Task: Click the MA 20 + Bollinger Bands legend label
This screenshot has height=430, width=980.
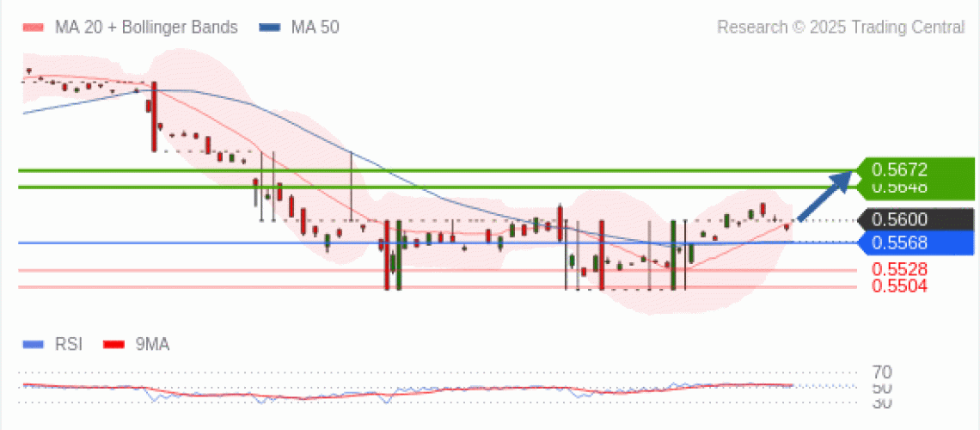Action: 146,28
